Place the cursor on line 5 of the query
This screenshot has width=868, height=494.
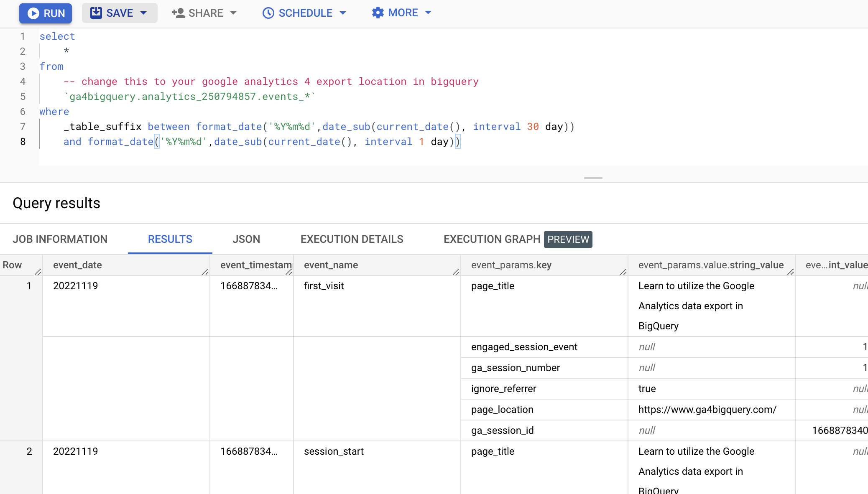pyautogui.click(x=188, y=97)
